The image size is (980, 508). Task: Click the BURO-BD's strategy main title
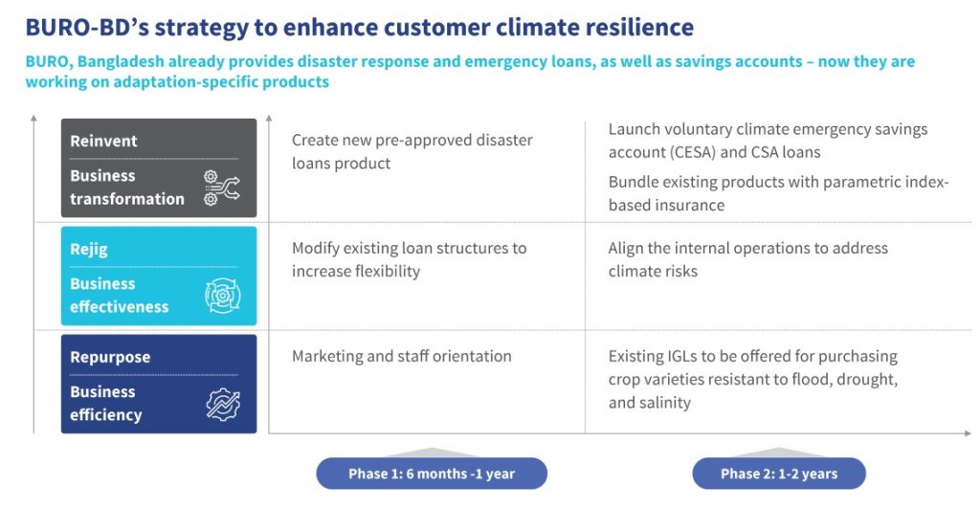coord(360,26)
